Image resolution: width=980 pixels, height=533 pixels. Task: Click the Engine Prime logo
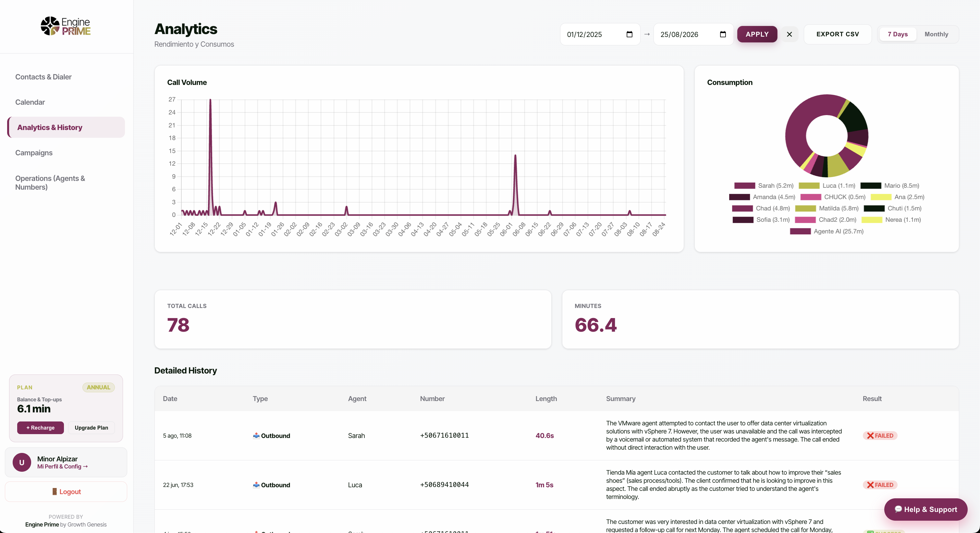tap(66, 26)
